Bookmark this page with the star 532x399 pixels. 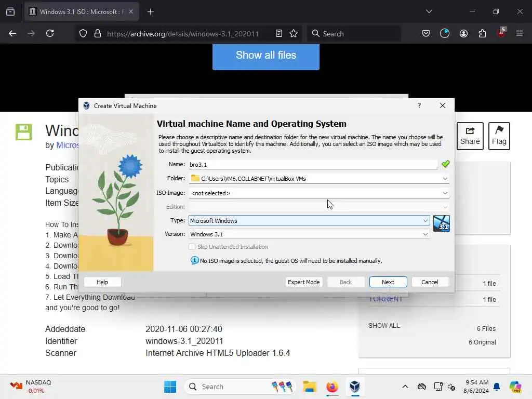tap(294, 33)
